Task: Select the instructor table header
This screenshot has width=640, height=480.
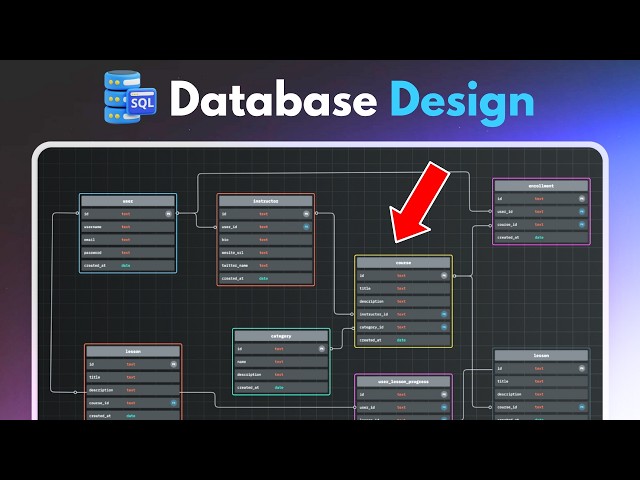Action: [x=266, y=201]
